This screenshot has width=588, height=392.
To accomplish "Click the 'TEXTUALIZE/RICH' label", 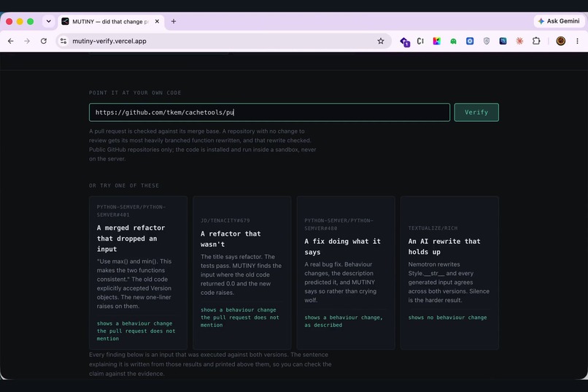I will [x=433, y=228].
